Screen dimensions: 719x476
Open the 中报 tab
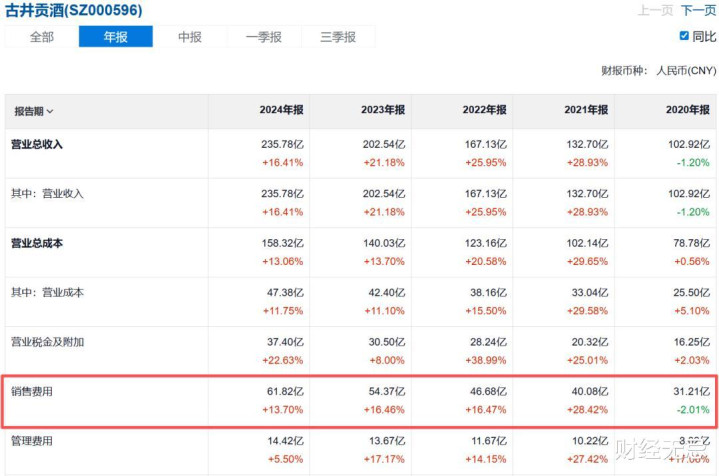tap(190, 37)
